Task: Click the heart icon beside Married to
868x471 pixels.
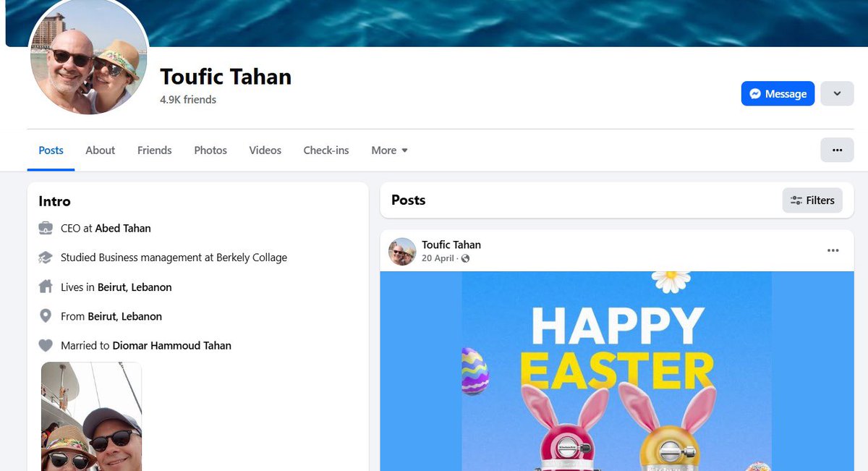Action: pos(46,346)
